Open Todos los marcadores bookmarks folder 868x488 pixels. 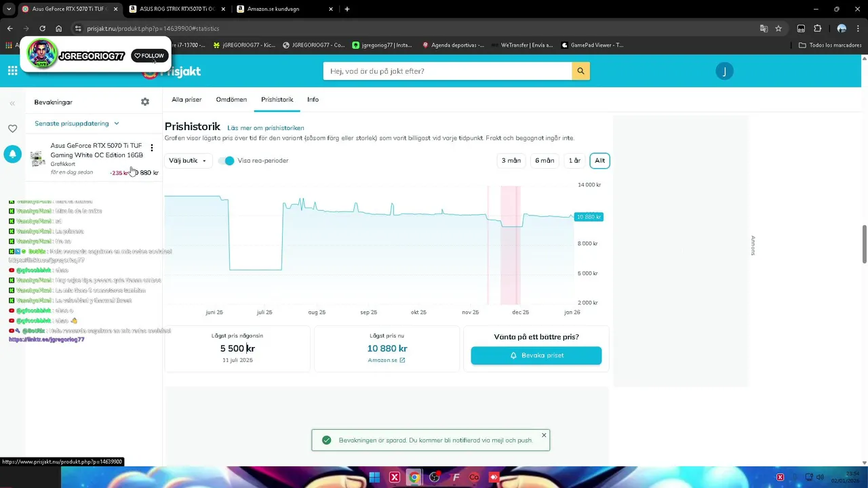tap(830, 45)
